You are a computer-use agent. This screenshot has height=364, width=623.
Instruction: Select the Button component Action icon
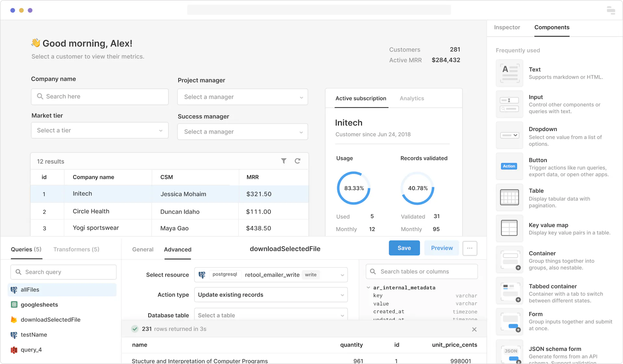pos(509,166)
